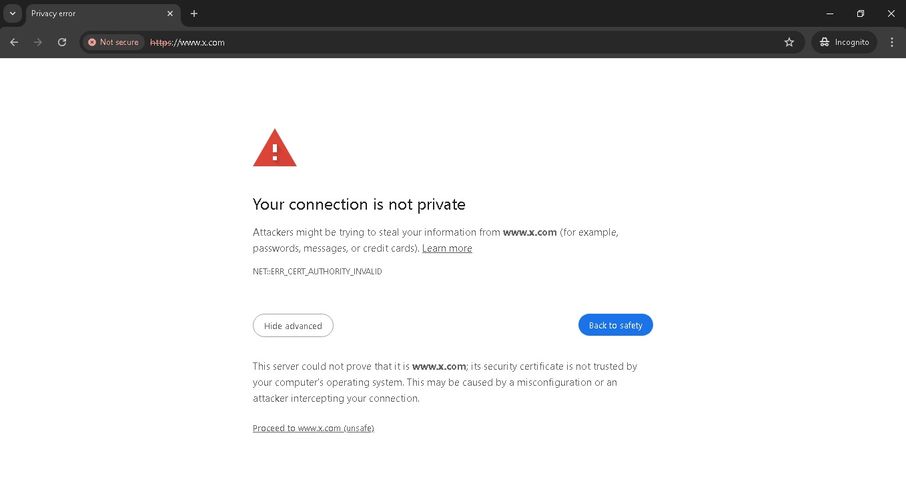
Task: Click the browser back arrow
Action: pos(14,42)
